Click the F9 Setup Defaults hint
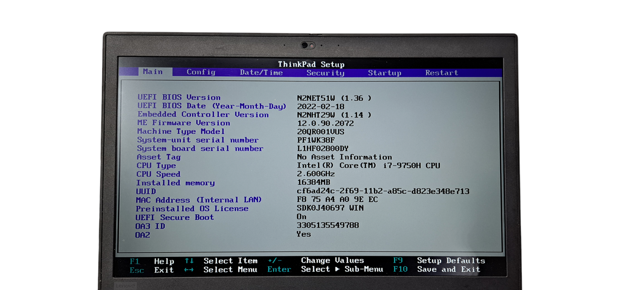644x290 pixels. click(439, 261)
